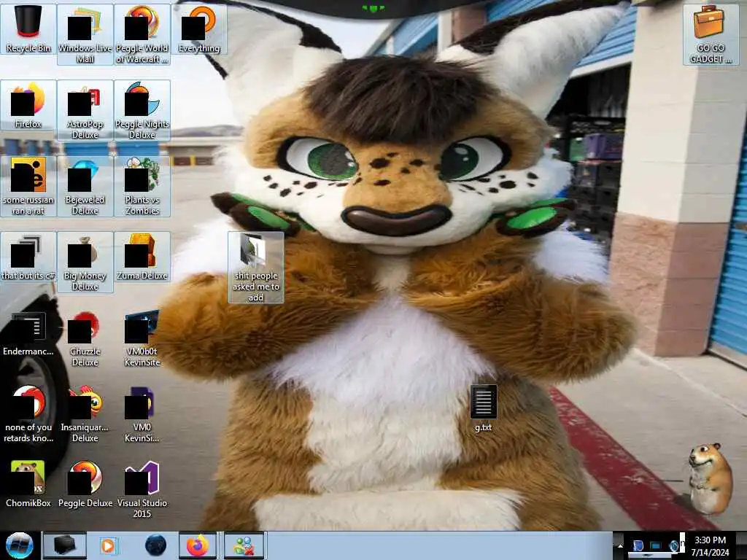
Task: Open the taskbar clock showing 3:30 PM
Action: [710, 545]
